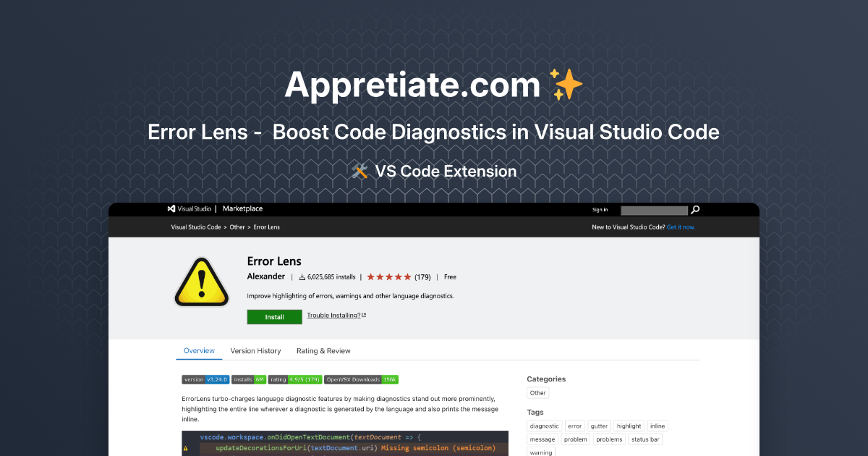Click the sparkles icon beside Appretiate.com
Image resolution: width=868 pixels, height=456 pixels.
pyautogui.click(x=566, y=85)
